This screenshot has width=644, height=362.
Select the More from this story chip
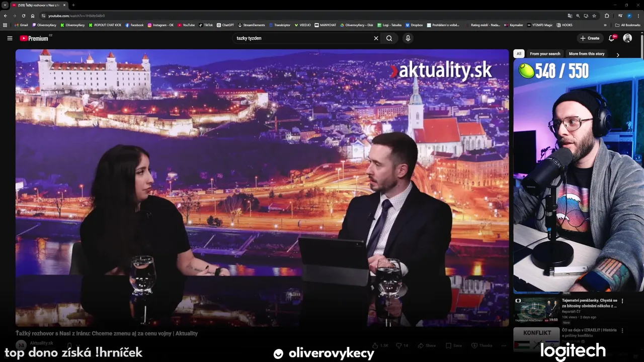587,54
